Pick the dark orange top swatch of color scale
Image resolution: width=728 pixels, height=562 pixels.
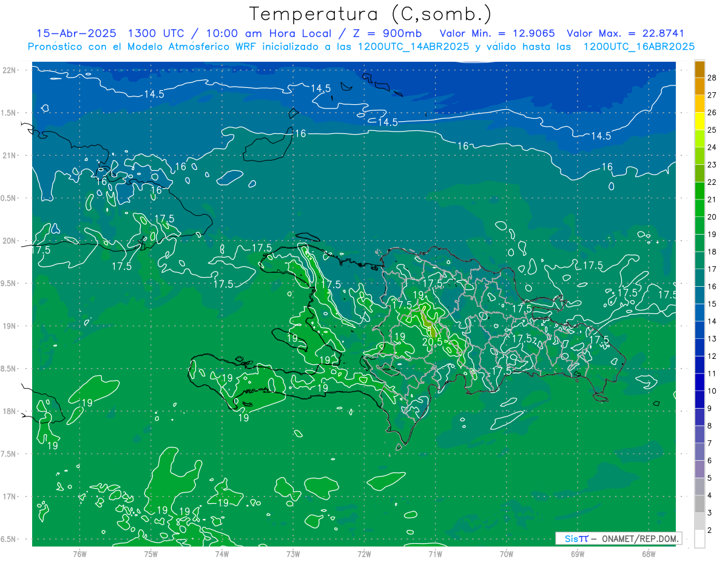(699, 70)
